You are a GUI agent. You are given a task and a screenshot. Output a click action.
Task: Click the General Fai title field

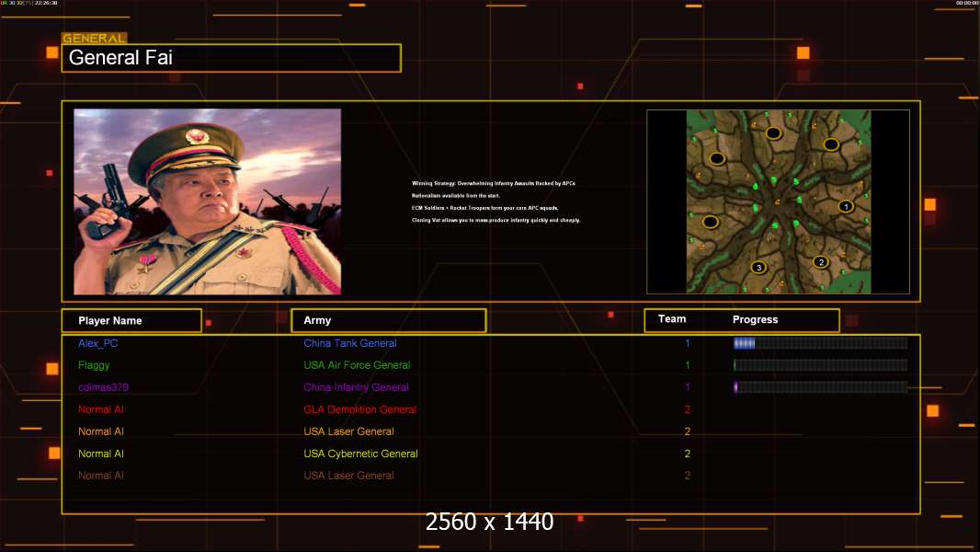231,58
